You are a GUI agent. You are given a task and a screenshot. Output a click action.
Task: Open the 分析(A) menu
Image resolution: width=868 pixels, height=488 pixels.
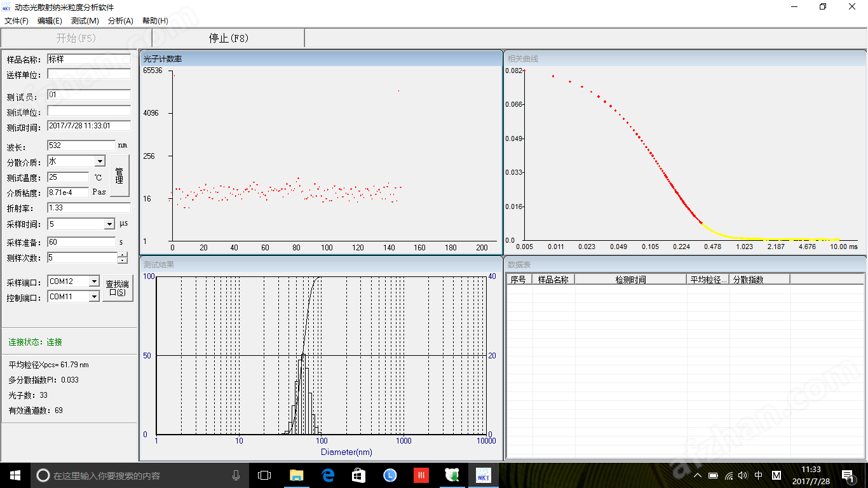120,21
